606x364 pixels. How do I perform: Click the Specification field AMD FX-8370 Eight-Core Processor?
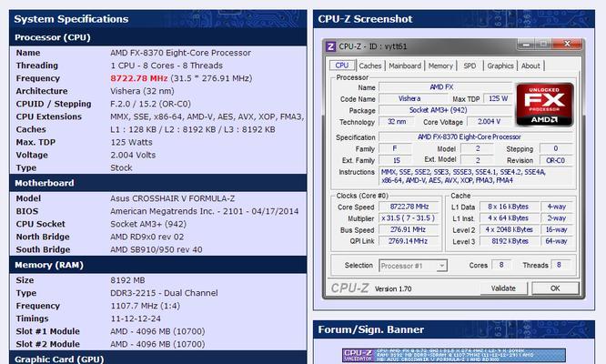click(x=476, y=136)
